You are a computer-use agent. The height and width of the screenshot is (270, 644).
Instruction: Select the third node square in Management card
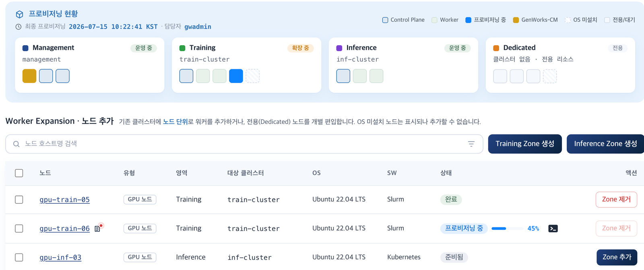pyautogui.click(x=62, y=76)
